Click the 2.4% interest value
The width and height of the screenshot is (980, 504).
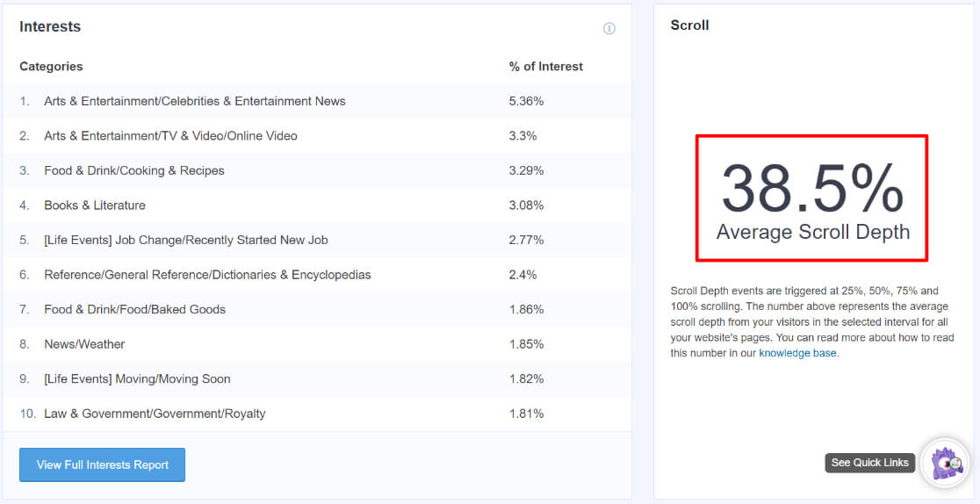tap(522, 275)
